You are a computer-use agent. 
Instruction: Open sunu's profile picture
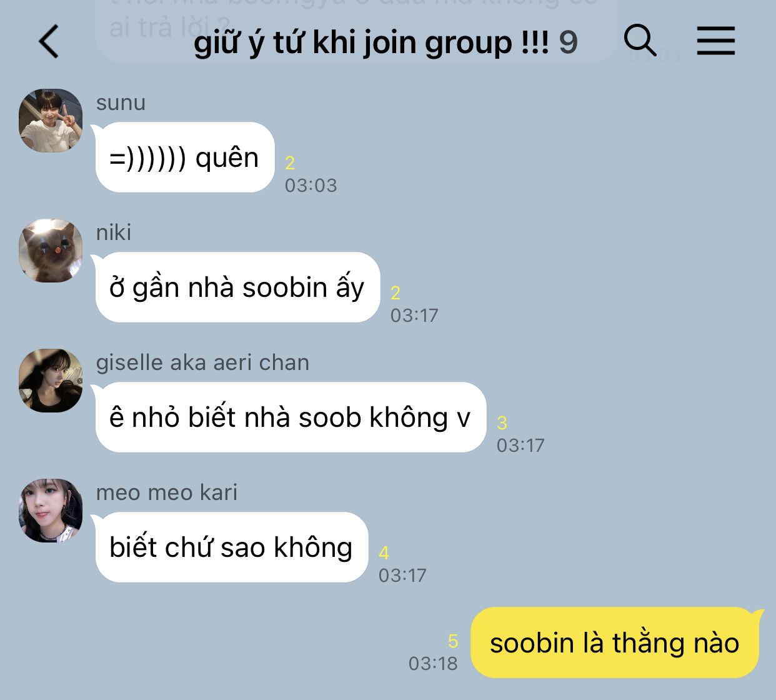click(x=51, y=121)
